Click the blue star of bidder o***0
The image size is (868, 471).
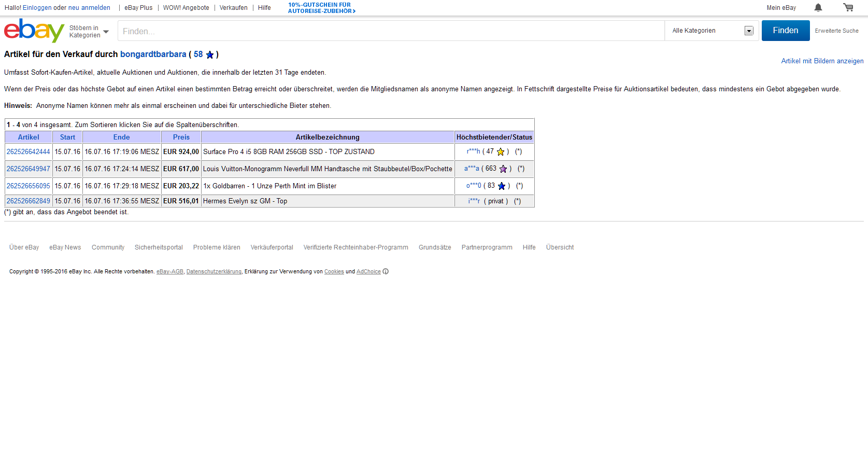502,186
